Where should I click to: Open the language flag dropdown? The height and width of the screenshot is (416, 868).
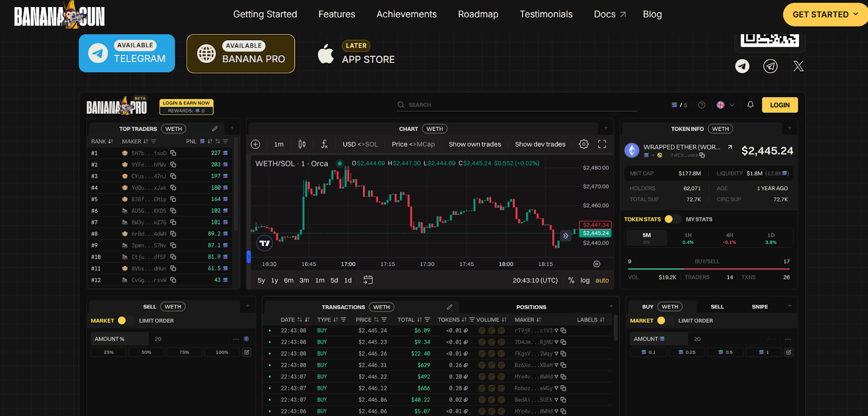tap(725, 105)
